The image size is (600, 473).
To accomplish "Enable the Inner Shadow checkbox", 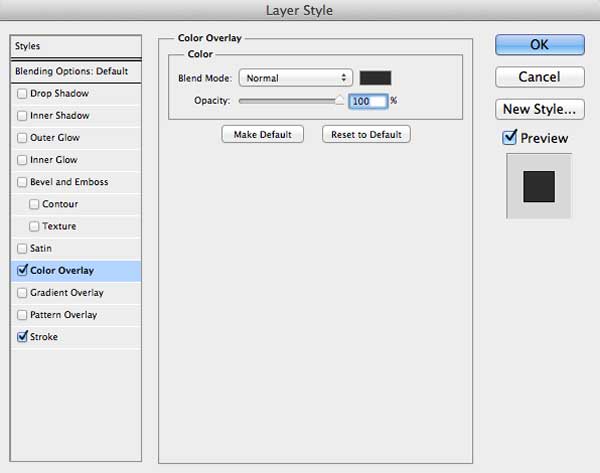I will (x=22, y=116).
